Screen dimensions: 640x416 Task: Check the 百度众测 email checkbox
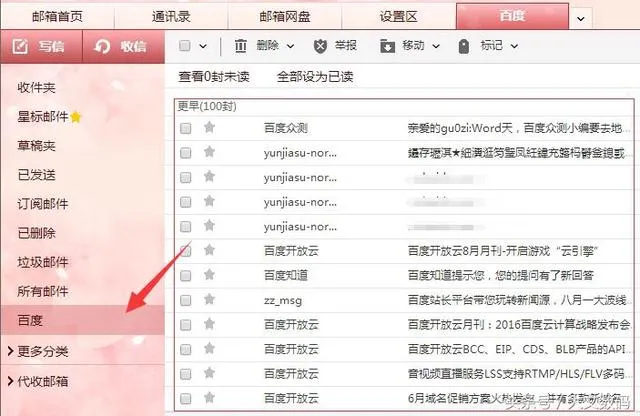click(x=186, y=128)
